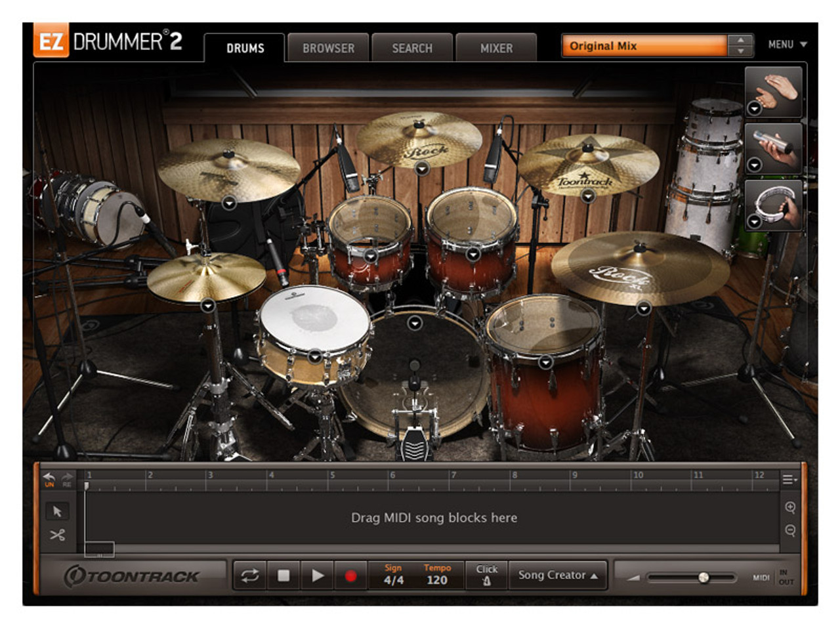Screen dimensions: 840x628
Task: Open the Toontrack star cymbal dropdown
Action: (588, 196)
